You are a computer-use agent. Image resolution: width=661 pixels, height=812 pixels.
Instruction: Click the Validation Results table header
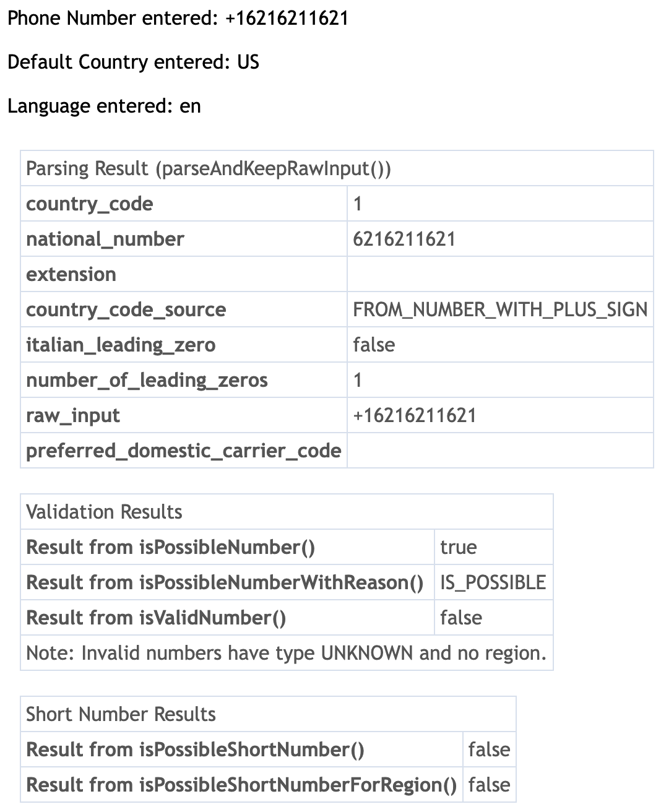pos(104,512)
